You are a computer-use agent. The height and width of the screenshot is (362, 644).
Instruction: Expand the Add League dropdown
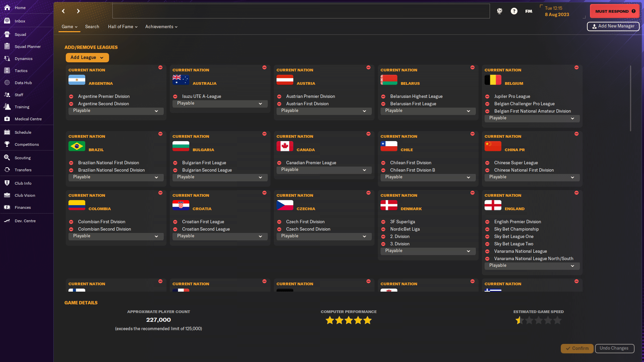[x=87, y=58]
